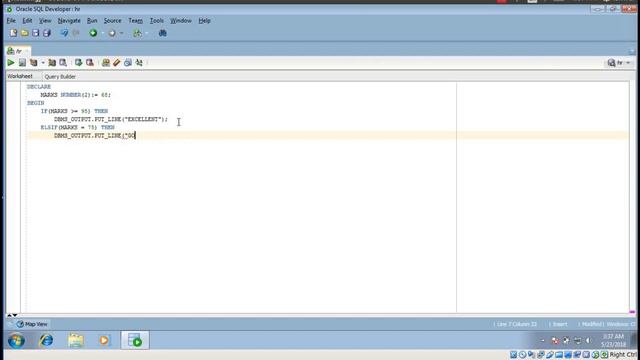
Task: Open the Tools menu
Action: [157, 20]
